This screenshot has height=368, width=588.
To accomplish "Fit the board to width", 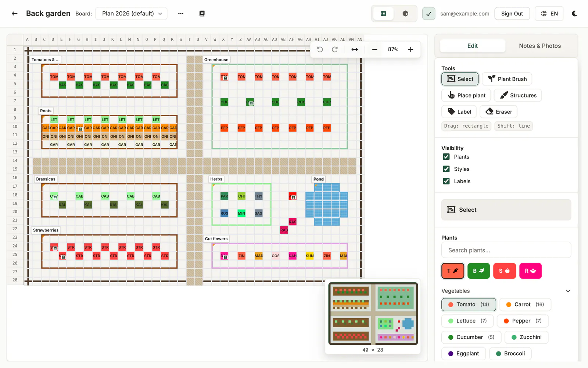I will [x=355, y=49].
